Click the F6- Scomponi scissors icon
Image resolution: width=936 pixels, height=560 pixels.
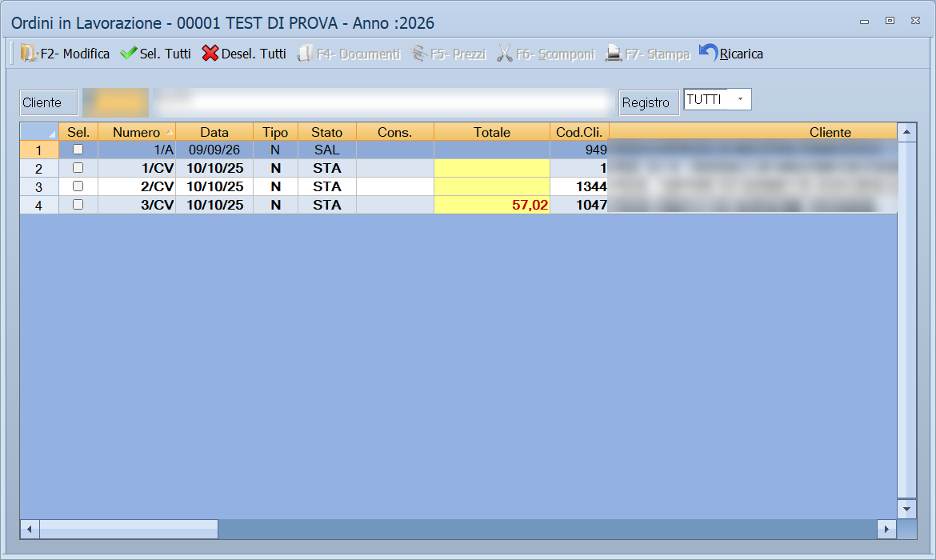(505, 53)
